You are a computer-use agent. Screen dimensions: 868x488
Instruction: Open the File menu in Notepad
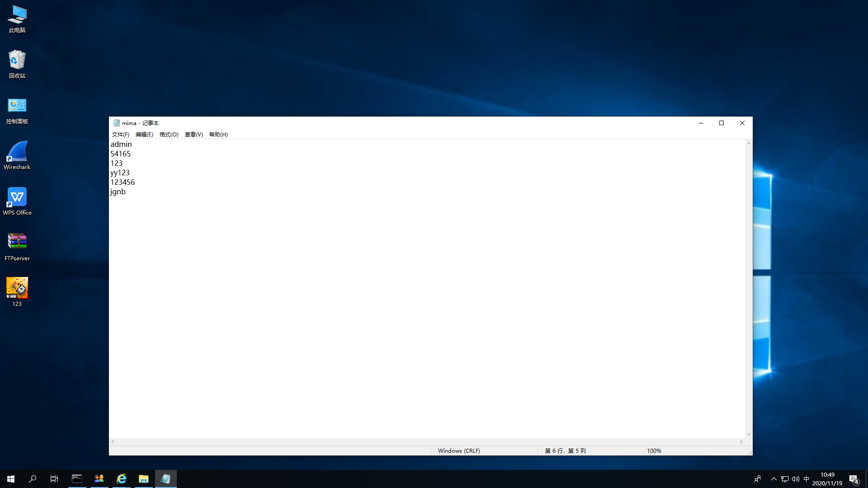pyautogui.click(x=120, y=135)
